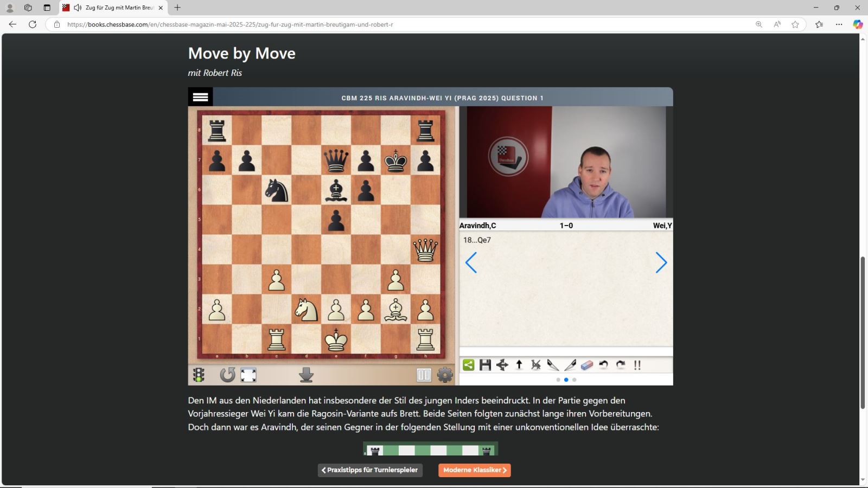Flip the board with the rotate icon

(x=227, y=375)
